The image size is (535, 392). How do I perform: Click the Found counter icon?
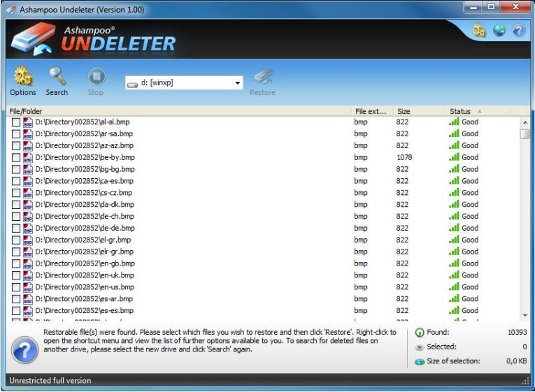click(420, 333)
